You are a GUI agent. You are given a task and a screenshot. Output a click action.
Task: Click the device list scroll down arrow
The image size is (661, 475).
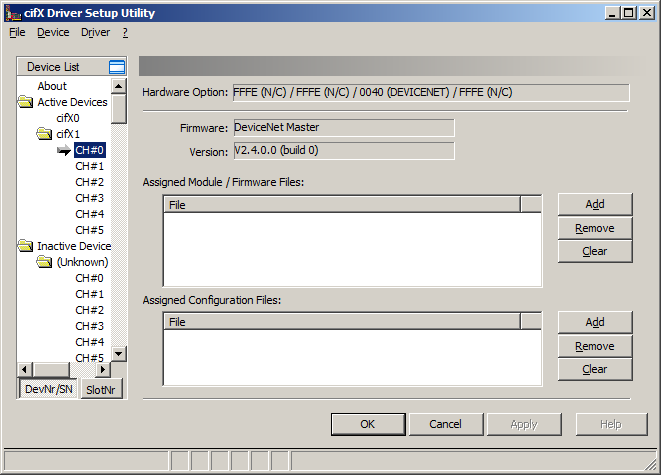tap(118, 354)
